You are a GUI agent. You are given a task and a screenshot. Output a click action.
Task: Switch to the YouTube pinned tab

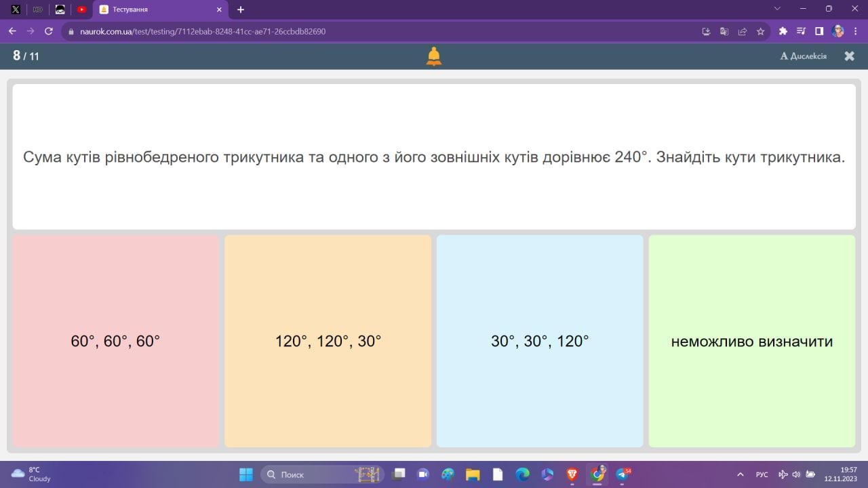tap(81, 9)
